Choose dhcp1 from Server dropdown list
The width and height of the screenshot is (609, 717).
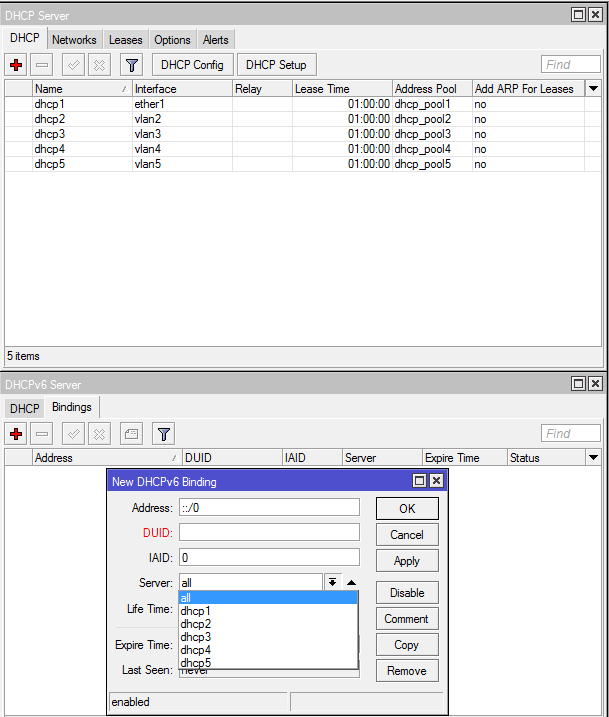268,611
